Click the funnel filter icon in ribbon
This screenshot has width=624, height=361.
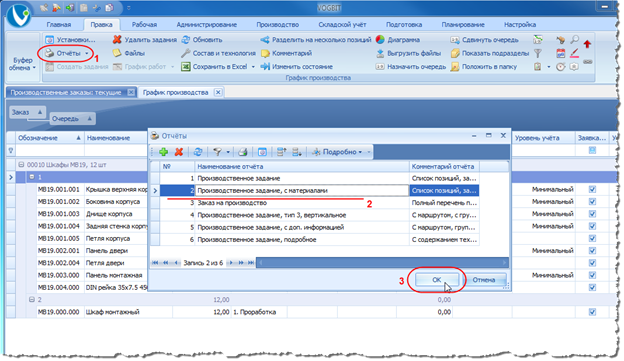coord(538,53)
